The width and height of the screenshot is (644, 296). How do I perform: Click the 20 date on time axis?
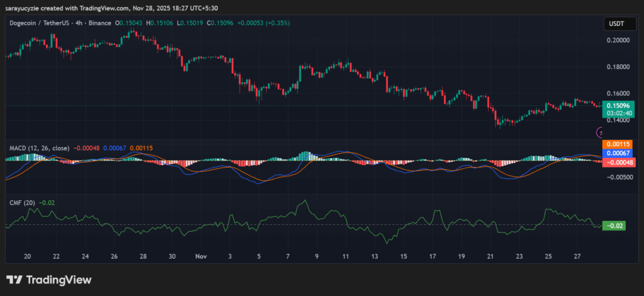(28, 257)
